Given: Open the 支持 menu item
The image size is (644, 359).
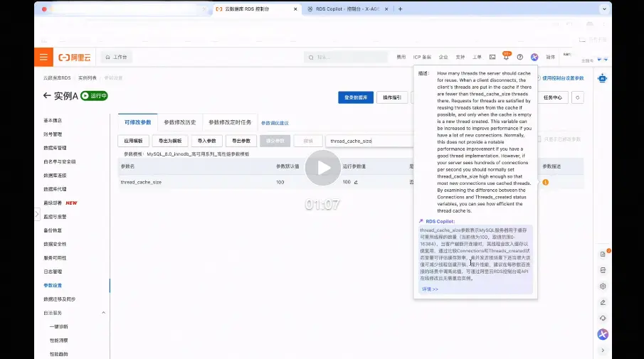Looking at the screenshot, I should (460, 57).
